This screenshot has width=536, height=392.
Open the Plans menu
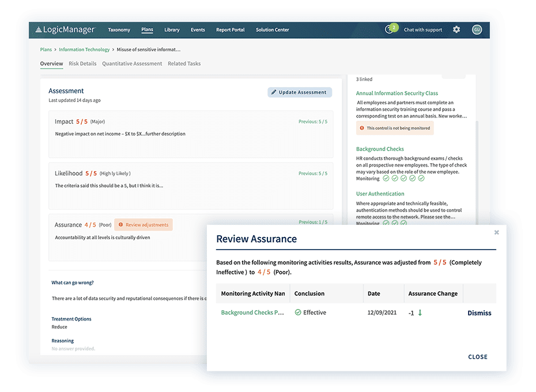[147, 30]
